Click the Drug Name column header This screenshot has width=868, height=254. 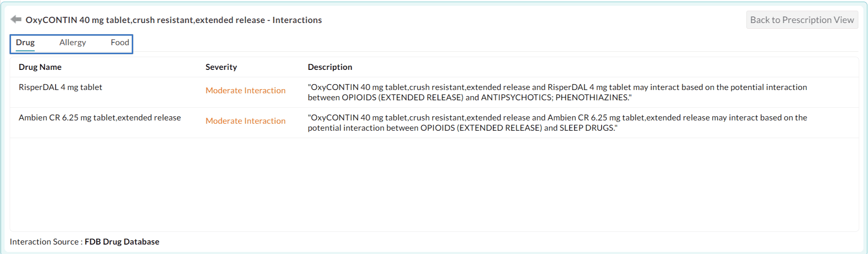coord(40,67)
